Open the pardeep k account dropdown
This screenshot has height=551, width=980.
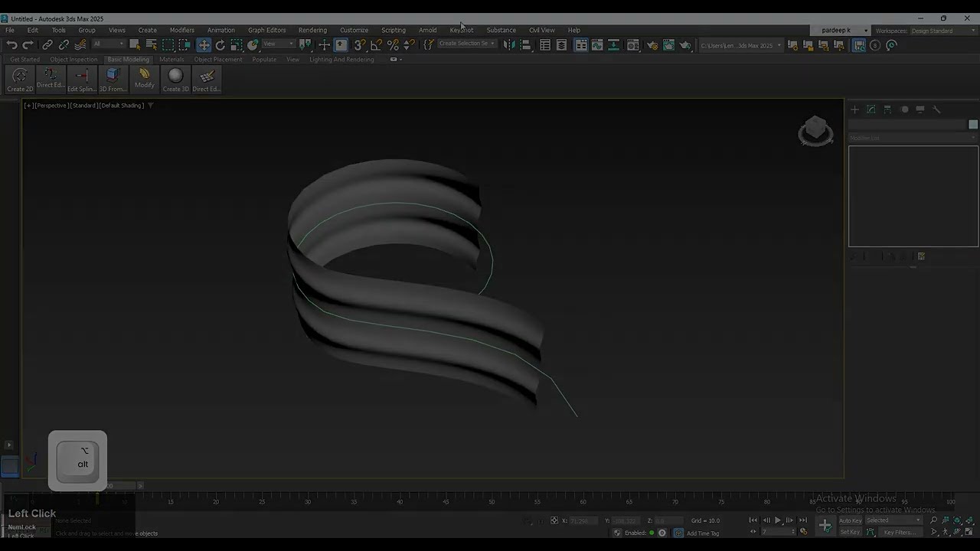(x=842, y=31)
